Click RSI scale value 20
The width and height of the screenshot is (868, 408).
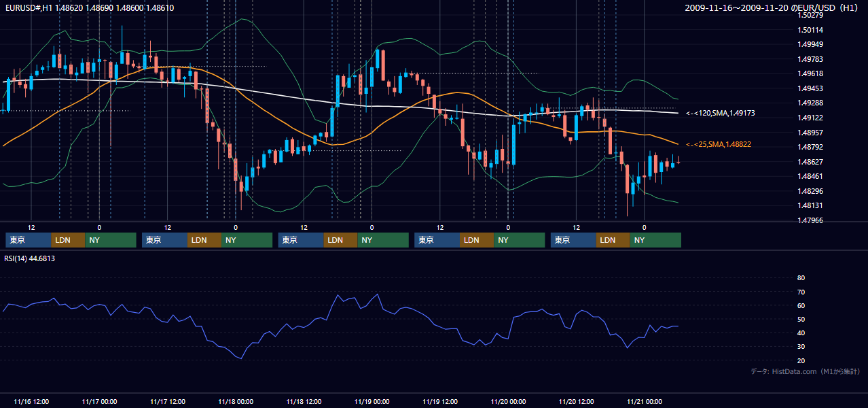point(801,360)
